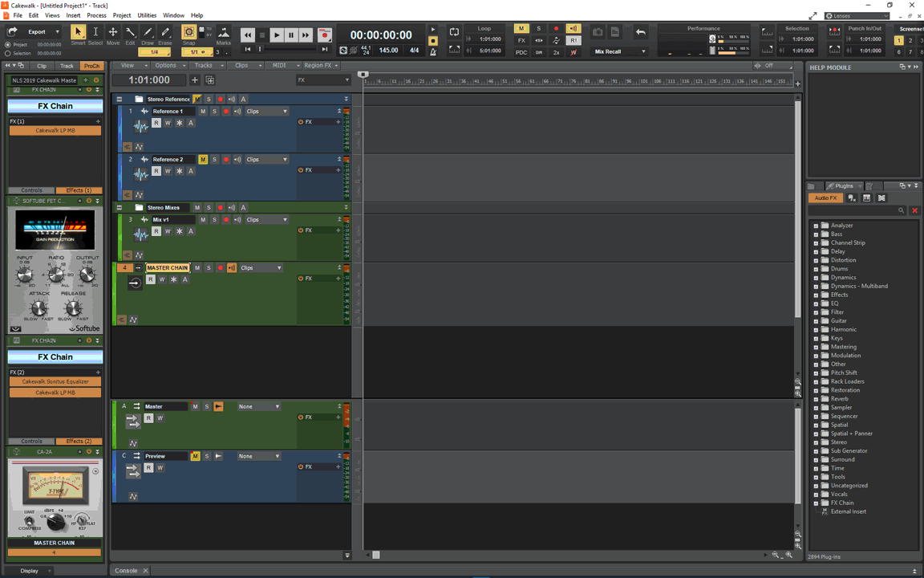Expand the Reverb plugin folder
924x578 pixels.
click(x=817, y=399)
